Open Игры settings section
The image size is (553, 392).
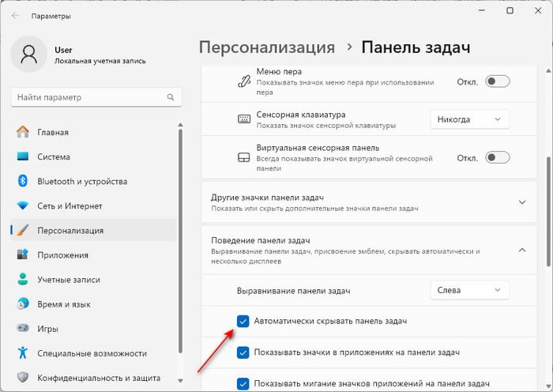[x=48, y=328]
